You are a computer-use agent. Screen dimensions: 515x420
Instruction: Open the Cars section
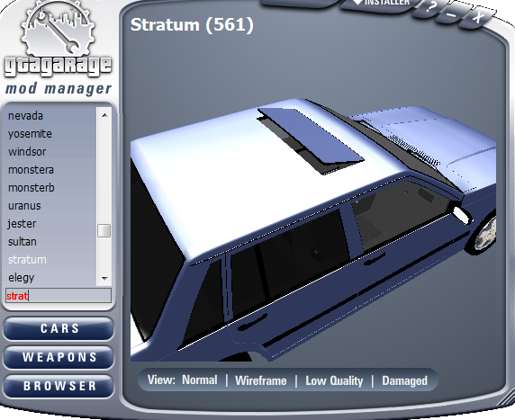tap(59, 328)
